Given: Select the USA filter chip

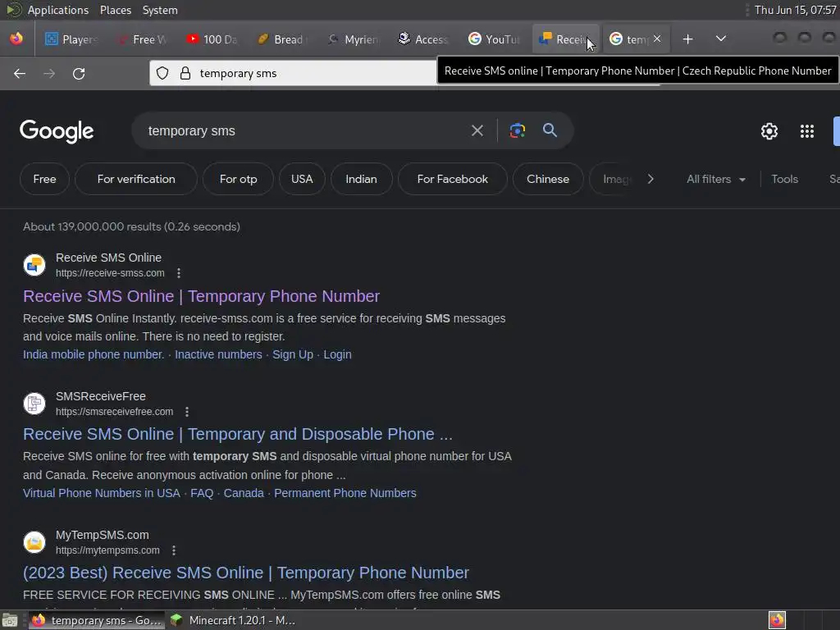Looking at the screenshot, I should tap(302, 179).
